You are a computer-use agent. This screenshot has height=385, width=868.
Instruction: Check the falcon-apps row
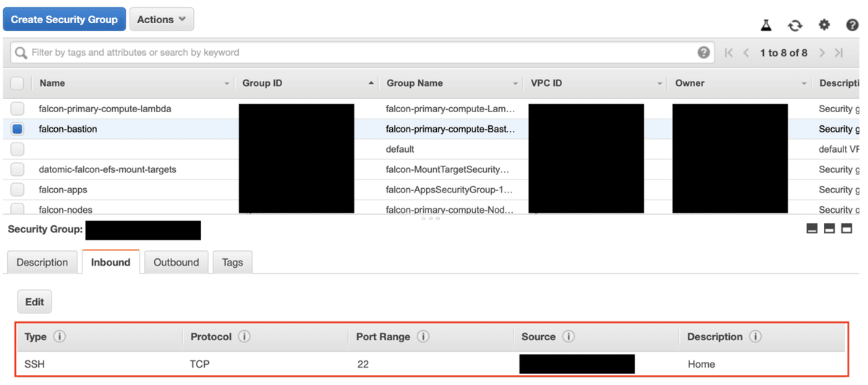coord(17,190)
